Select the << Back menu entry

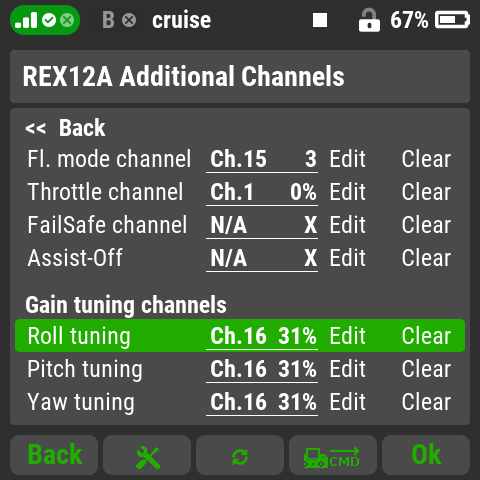66,128
